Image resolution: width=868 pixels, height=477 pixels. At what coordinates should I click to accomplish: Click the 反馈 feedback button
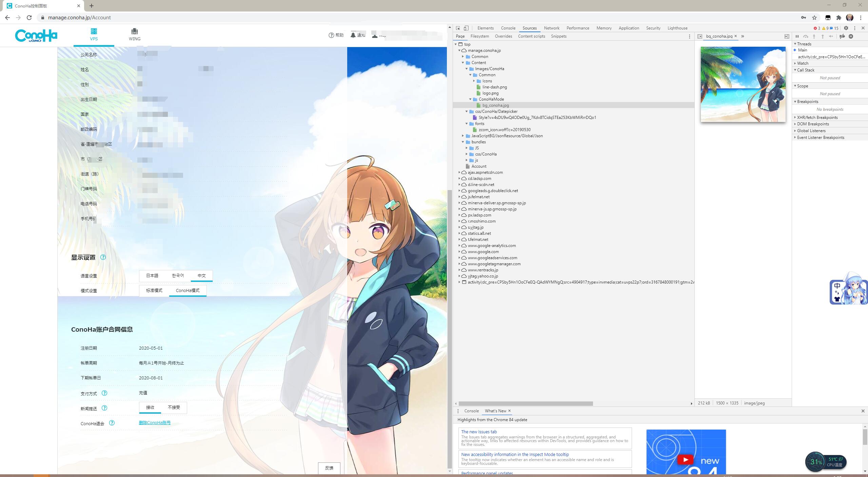click(x=329, y=468)
